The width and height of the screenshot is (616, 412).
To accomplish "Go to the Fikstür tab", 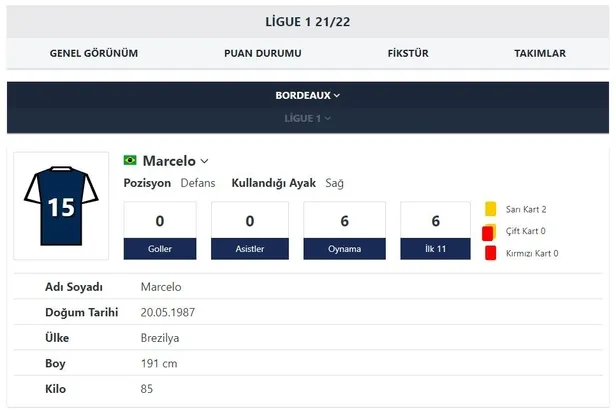I will [x=408, y=53].
